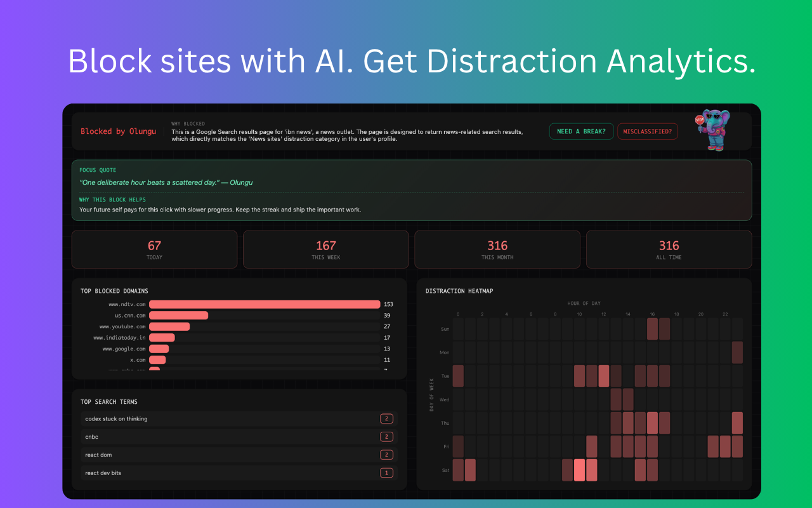The image size is (812, 508).
Task: Click the Blocked by Olungu title
Action: coord(118,131)
